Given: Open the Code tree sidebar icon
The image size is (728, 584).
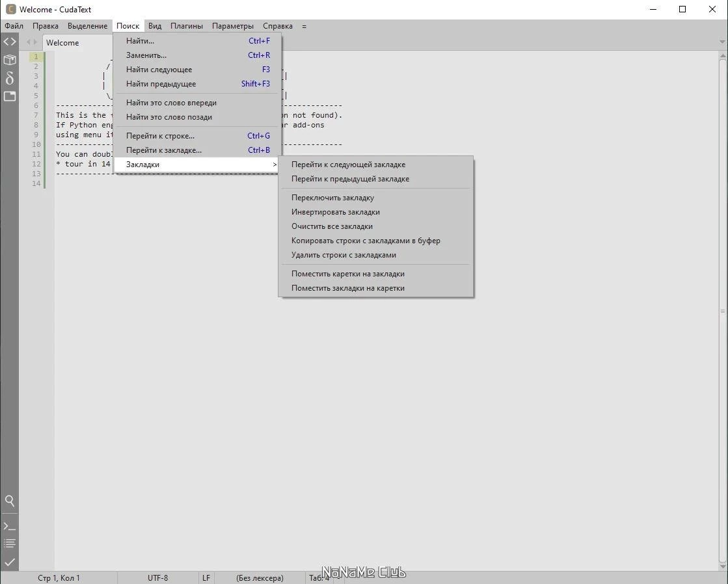Looking at the screenshot, I should [x=9, y=42].
